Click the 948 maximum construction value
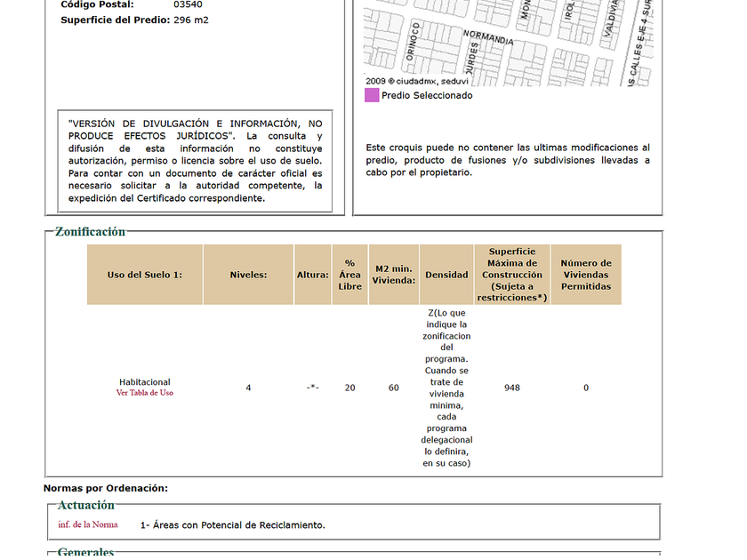The width and height of the screenshot is (747, 560). point(512,388)
